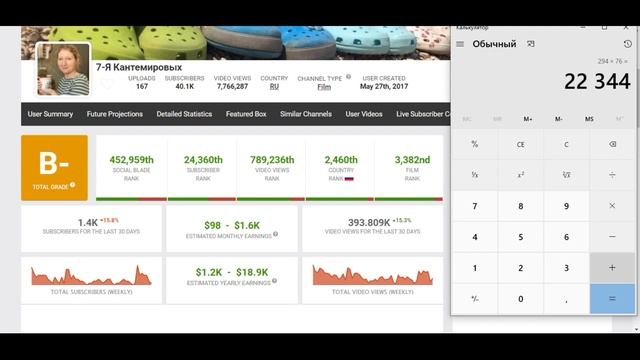
Task: Click the C clear key
Action: tap(567, 144)
